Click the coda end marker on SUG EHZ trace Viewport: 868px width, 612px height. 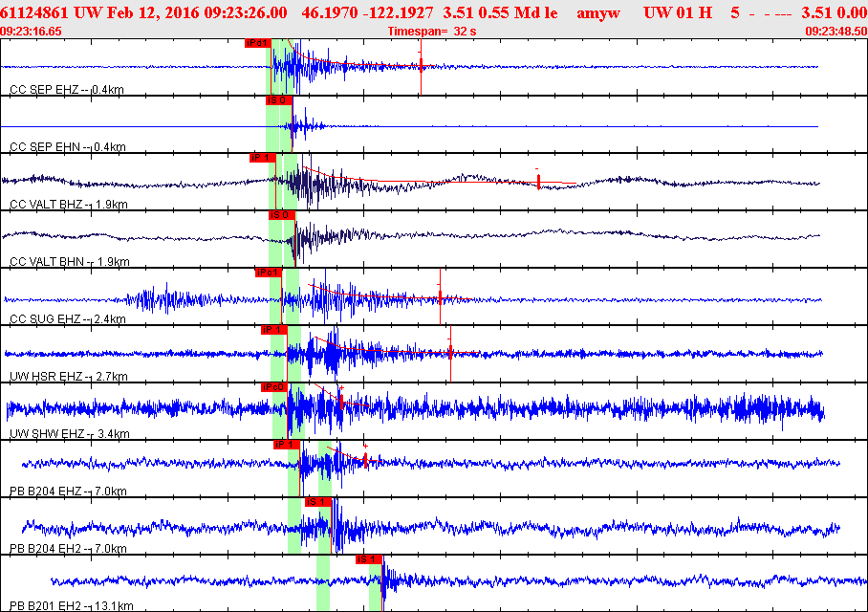(x=440, y=297)
